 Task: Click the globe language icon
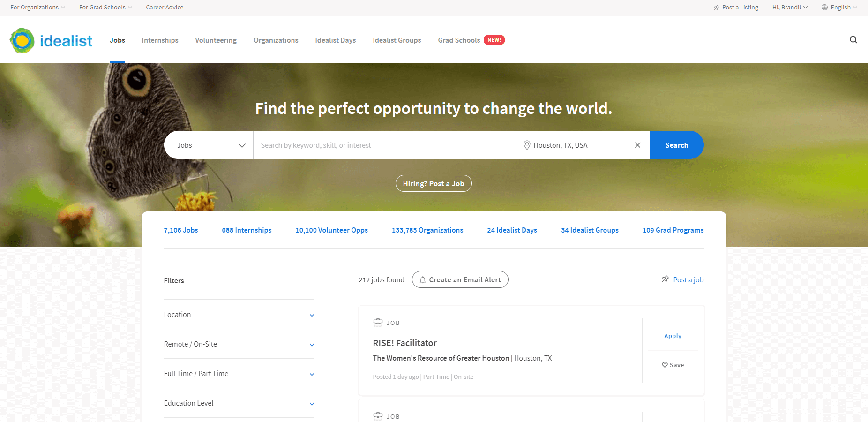tap(824, 8)
